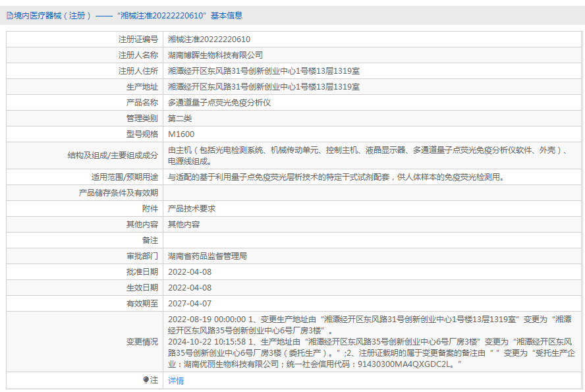Select registrant name 湖南博晖生物科技有限公司
The width and height of the screenshot is (585, 392).
(x=215, y=55)
